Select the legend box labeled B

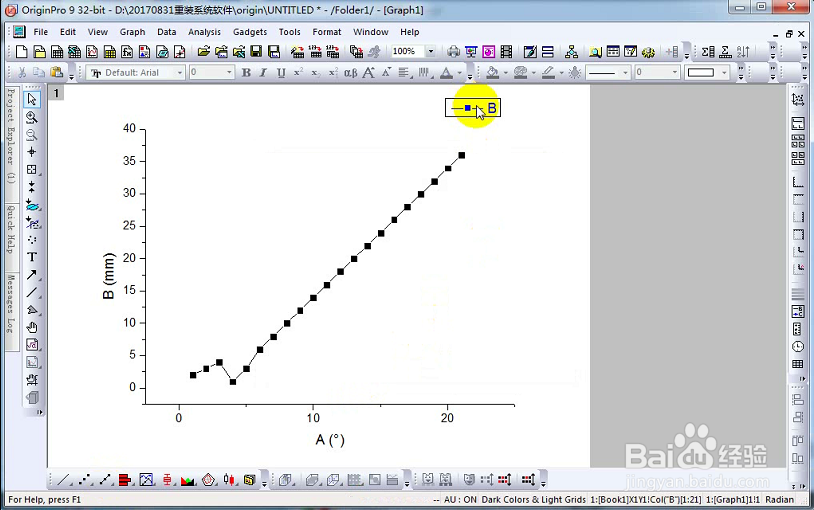point(473,108)
